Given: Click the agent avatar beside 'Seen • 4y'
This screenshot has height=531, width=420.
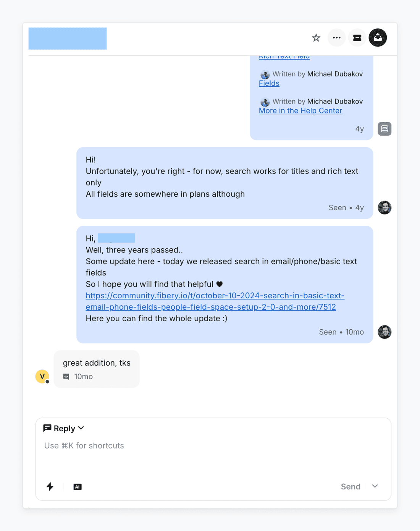Looking at the screenshot, I should coord(384,207).
